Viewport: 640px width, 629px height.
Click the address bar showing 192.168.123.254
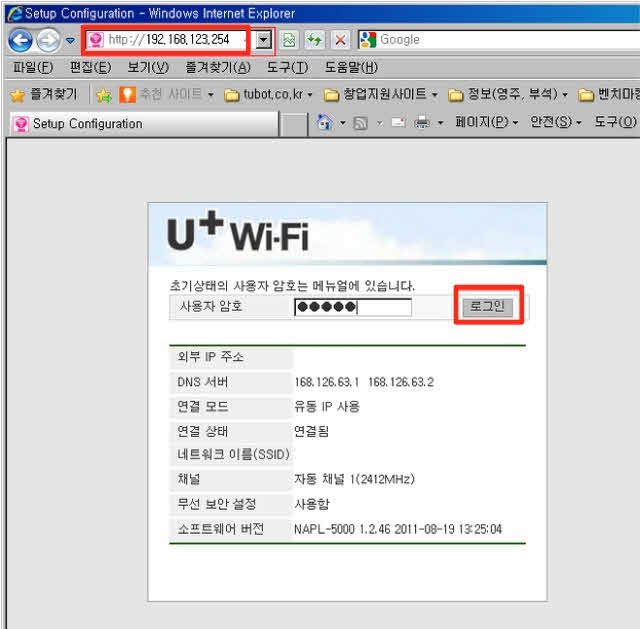click(x=167, y=40)
